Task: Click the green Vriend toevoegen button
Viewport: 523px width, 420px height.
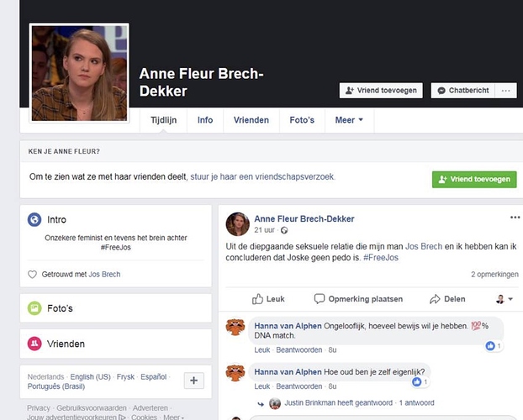Action: [474, 179]
